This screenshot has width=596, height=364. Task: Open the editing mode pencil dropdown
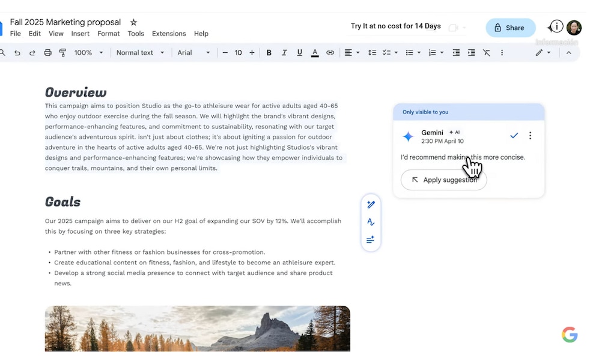[543, 53]
